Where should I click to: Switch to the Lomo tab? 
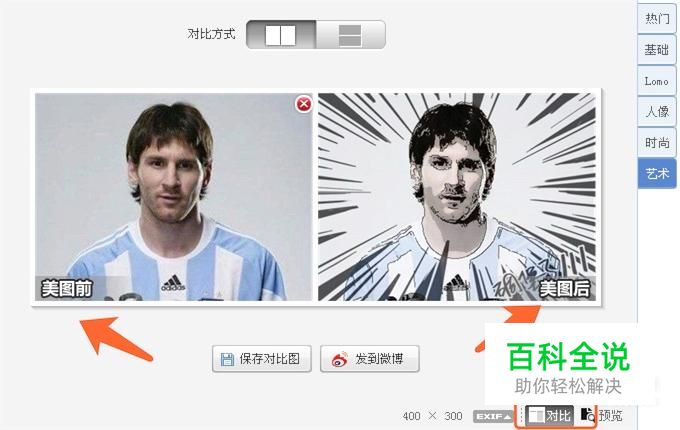[657, 81]
